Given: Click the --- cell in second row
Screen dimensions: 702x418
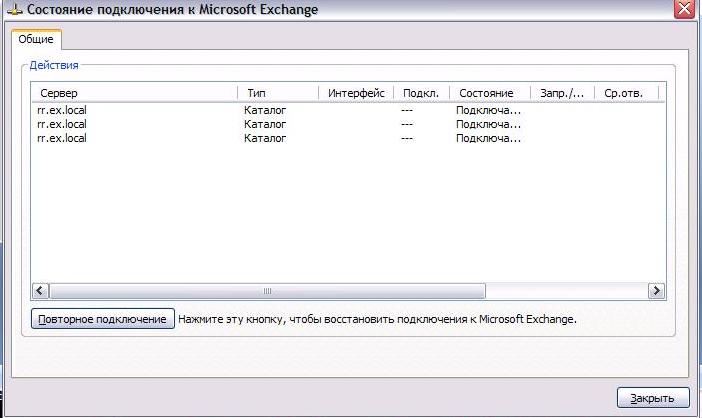Looking at the screenshot, I should 407,124.
